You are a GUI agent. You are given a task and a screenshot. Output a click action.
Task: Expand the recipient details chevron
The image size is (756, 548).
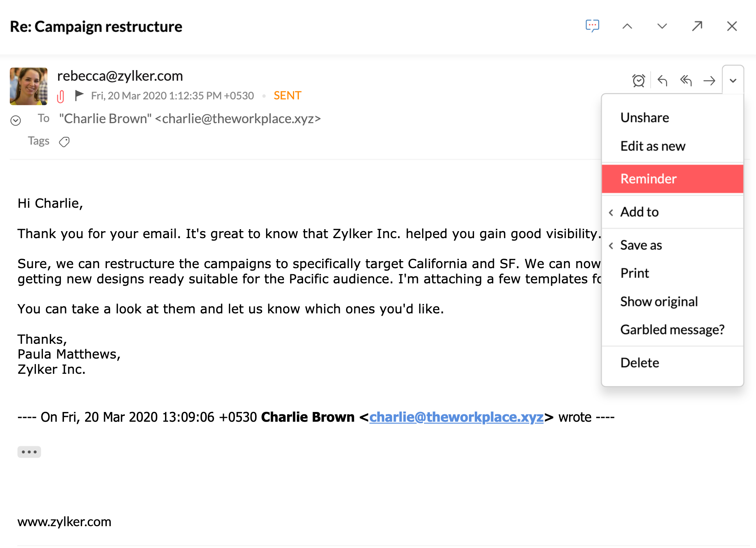[16, 118]
